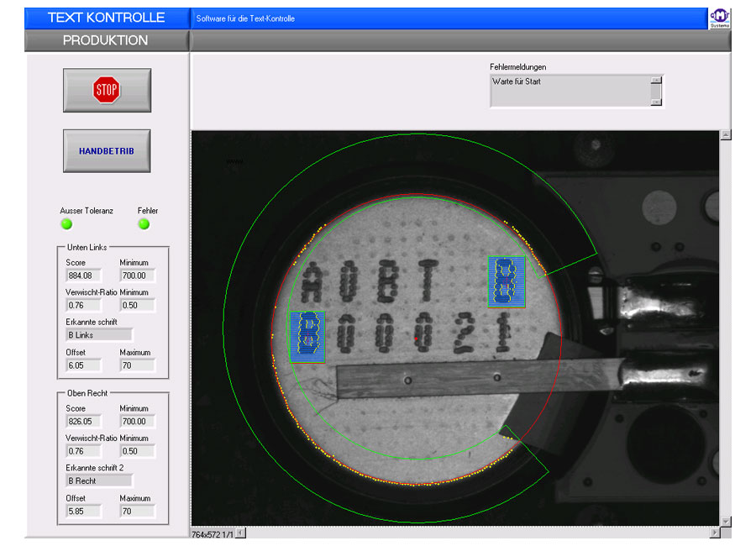Viewport: 756px width, 546px height.
Task: Select the left blue detection box on image
Action: point(307,337)
